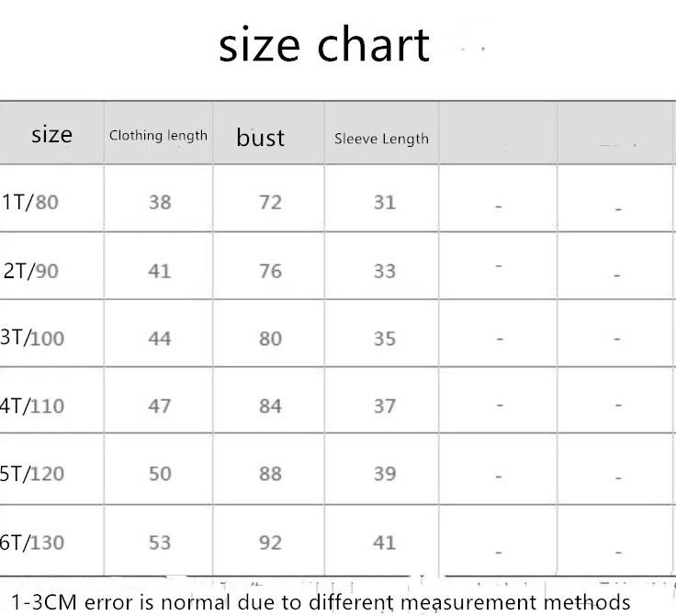This screenshot has height=616, width=676.
Task: Click the 3T/100 size row label
Action: [x=32, y=338]
